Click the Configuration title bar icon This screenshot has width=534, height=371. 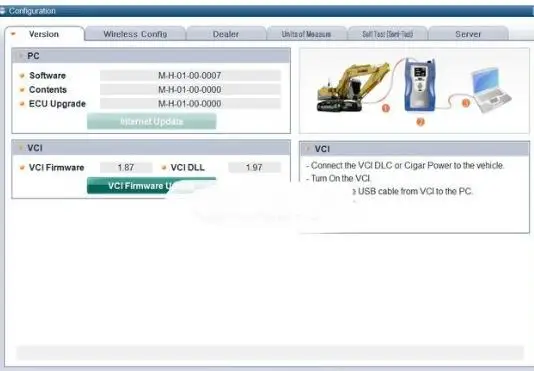2,11
